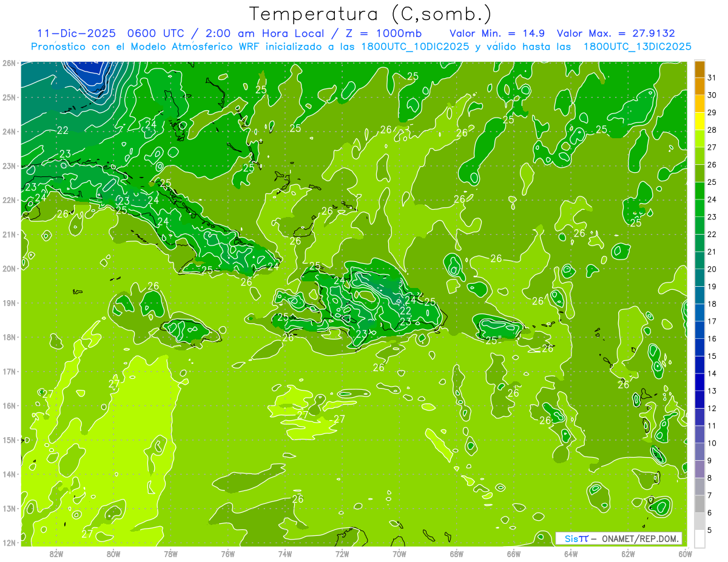Click 'Valor Max. = 27.9132' text
The image size is (728, 562).
(616, 33)
